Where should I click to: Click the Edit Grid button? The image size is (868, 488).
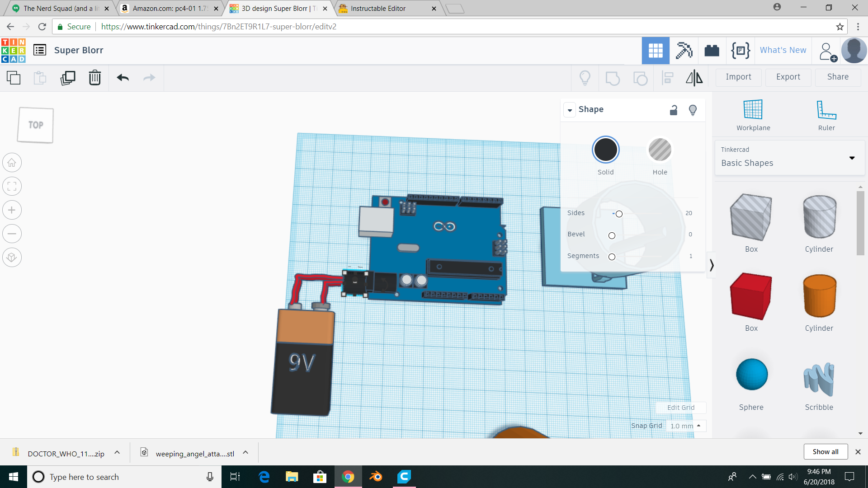click(680, 407)
